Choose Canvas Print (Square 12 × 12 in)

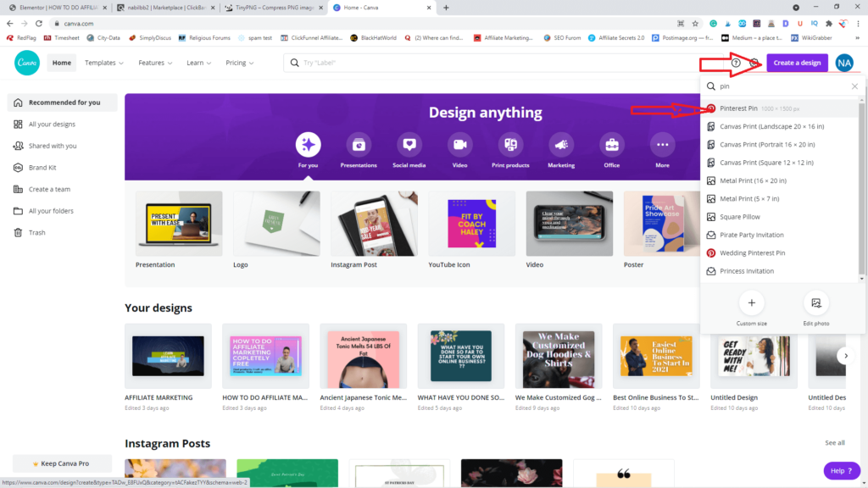(780, 163)
